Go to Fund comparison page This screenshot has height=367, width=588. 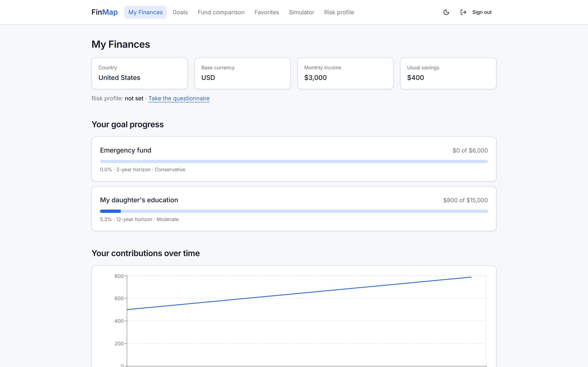[x=221, y=12]
